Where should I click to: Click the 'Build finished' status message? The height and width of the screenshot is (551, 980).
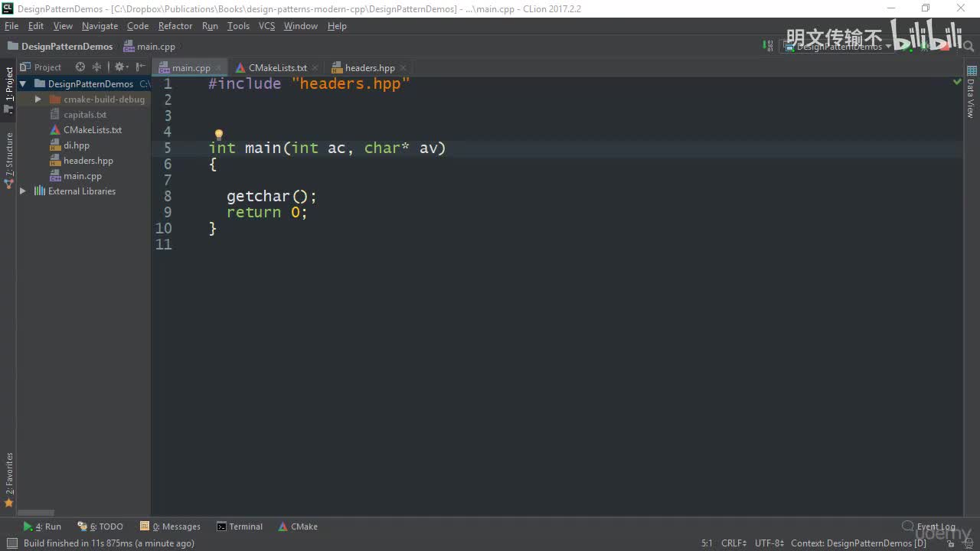click(109, 543)
